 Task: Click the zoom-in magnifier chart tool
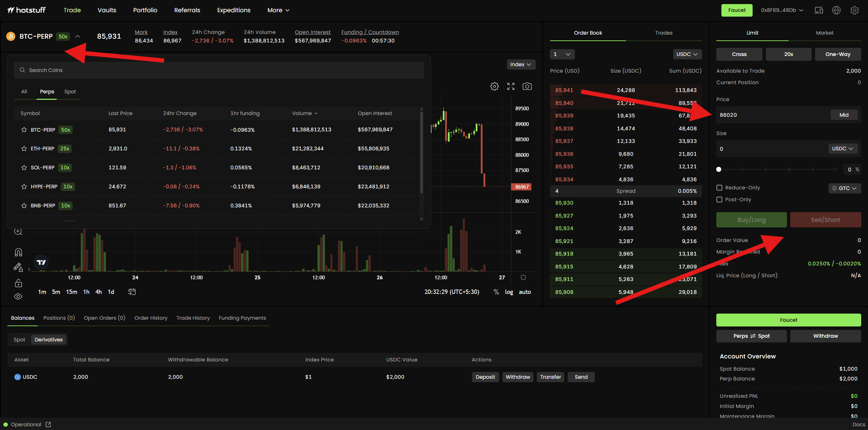(x=18, y=231)
